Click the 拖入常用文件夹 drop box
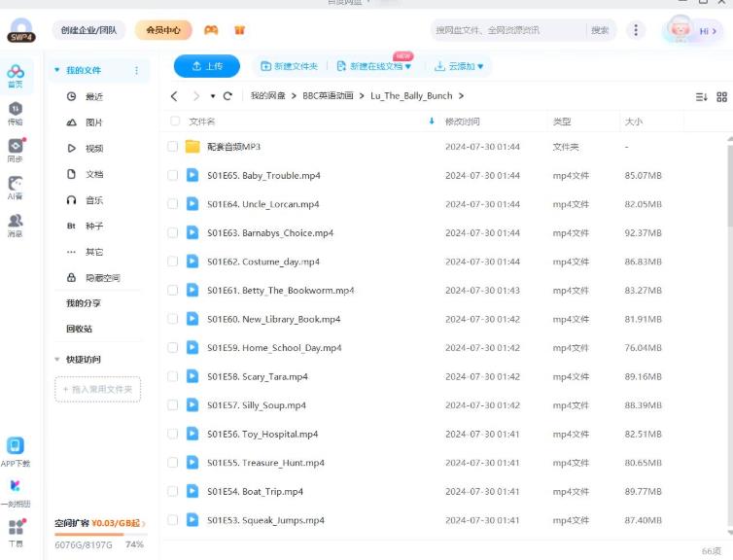The image size is (733, 560). click(98, 389)
